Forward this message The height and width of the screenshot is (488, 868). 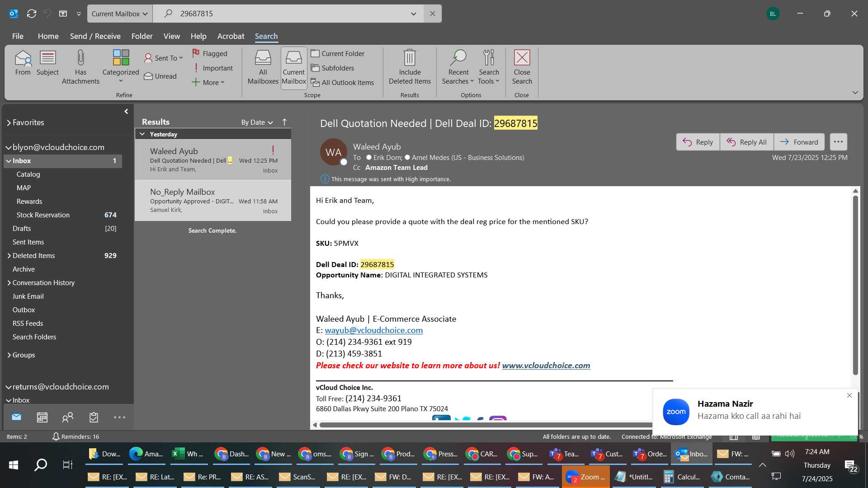(x=799, y=142)
